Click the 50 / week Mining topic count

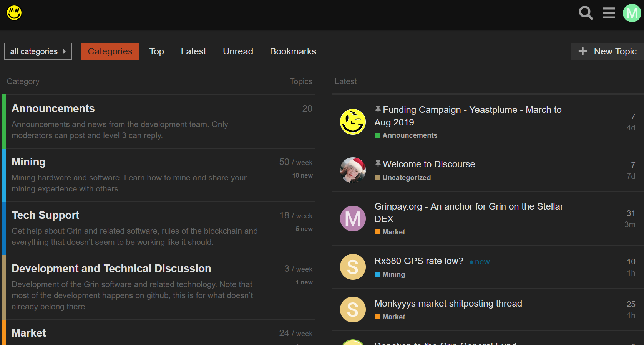pos(296,162)
